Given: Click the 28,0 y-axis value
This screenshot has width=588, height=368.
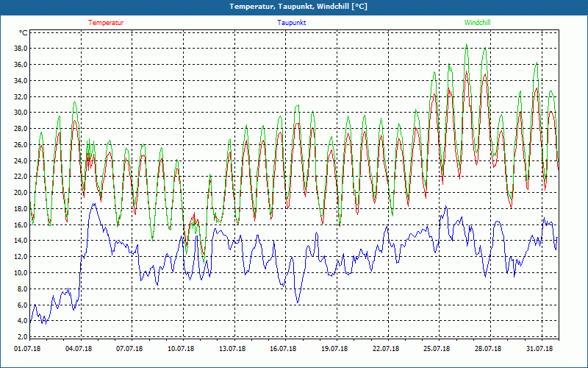Looking at the screenshot, I should (x=20, y=129).
